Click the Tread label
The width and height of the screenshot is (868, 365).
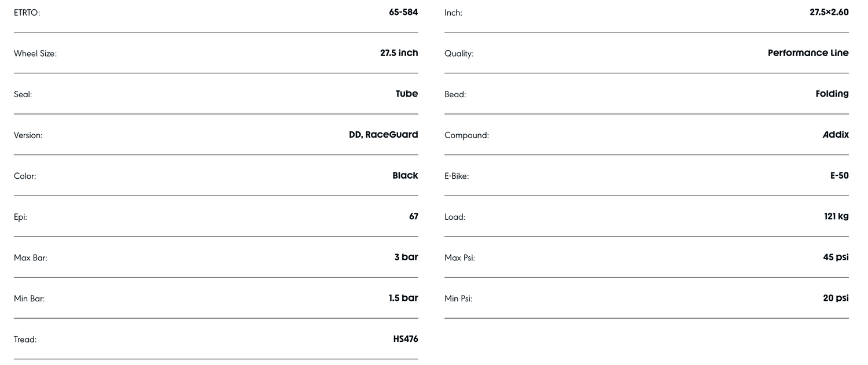tap(25, 340)
